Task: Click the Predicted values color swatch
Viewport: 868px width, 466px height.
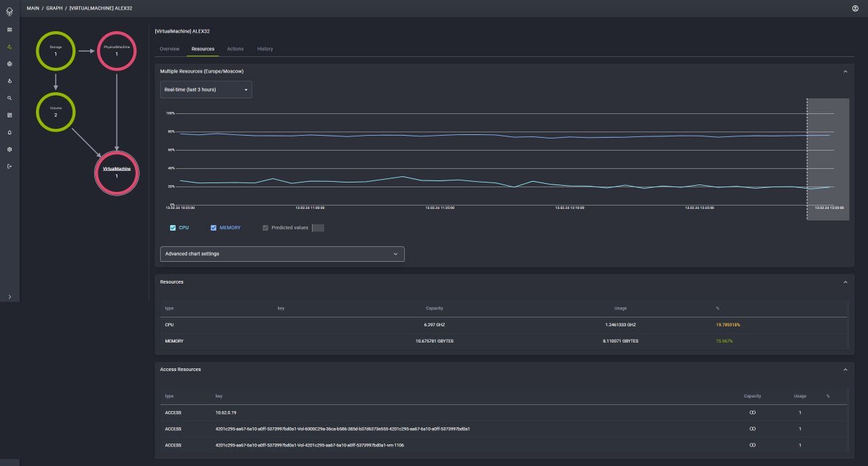Action: tap(317, 228)
